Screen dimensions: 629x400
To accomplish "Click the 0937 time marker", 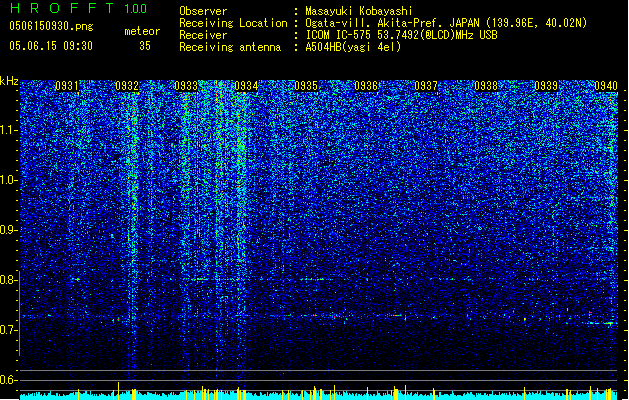I will 426,86.
